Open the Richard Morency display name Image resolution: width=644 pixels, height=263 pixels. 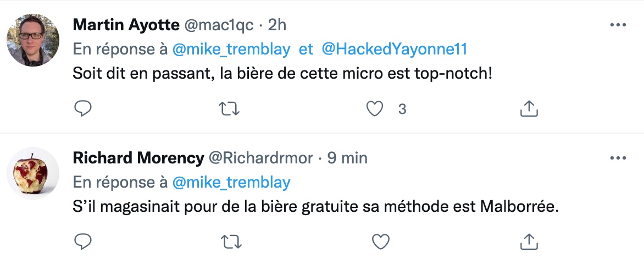pyautogui.click(x=138, y=158)
